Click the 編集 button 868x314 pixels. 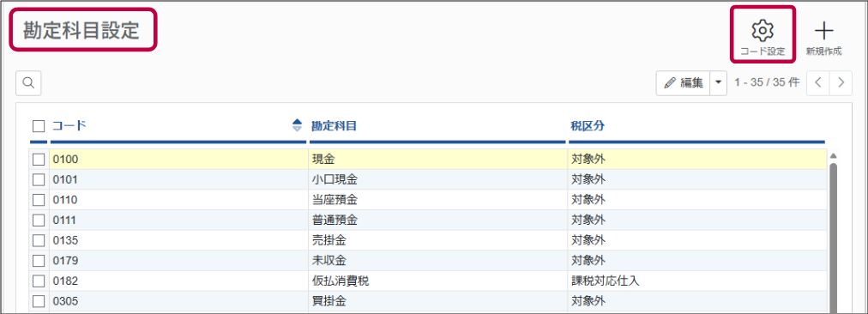coord(683,83)
